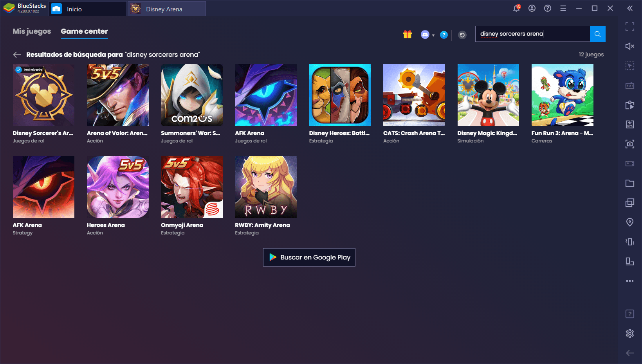This screenshot has width=642, height=364.
Task: Take a screenshot using sidebar icon
Action: click(x=630, y=144)
